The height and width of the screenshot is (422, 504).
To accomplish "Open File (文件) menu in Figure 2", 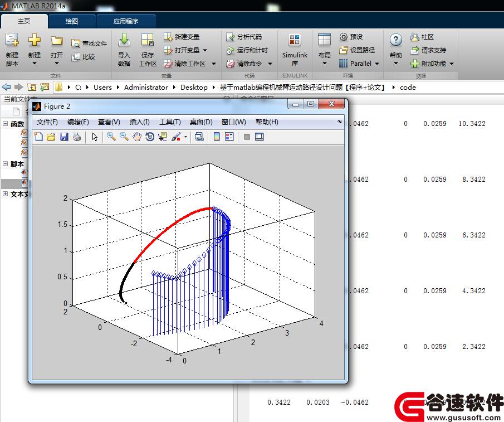I will (47, 122).
